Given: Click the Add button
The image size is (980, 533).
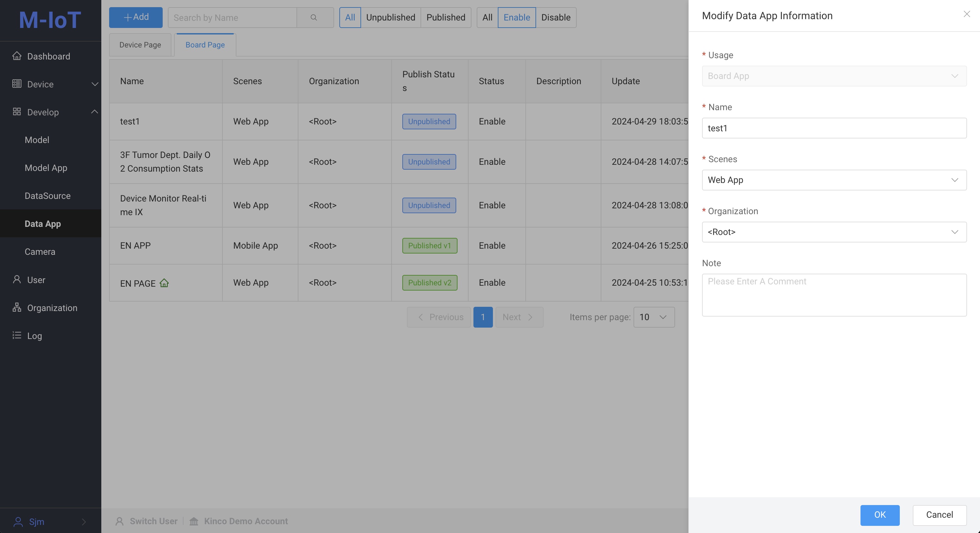Looking at the screenshot, I should [x=136, y=18].
